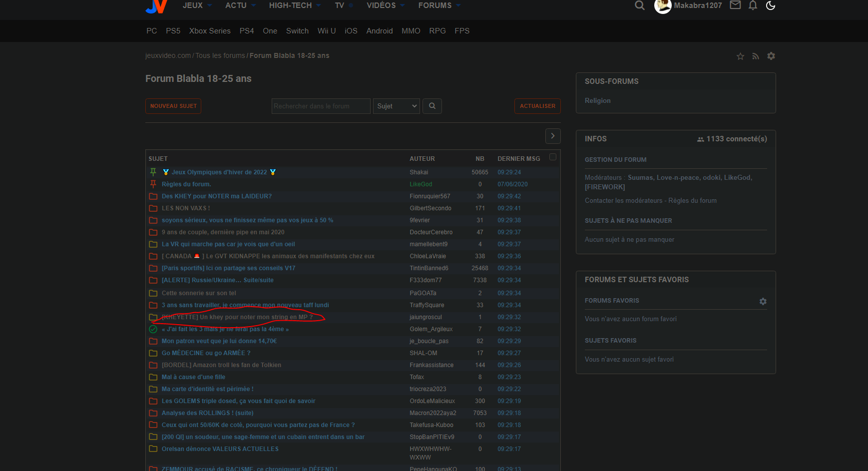Add forum to favorites with star icon

pyautogui.click(x=740, y=56)
